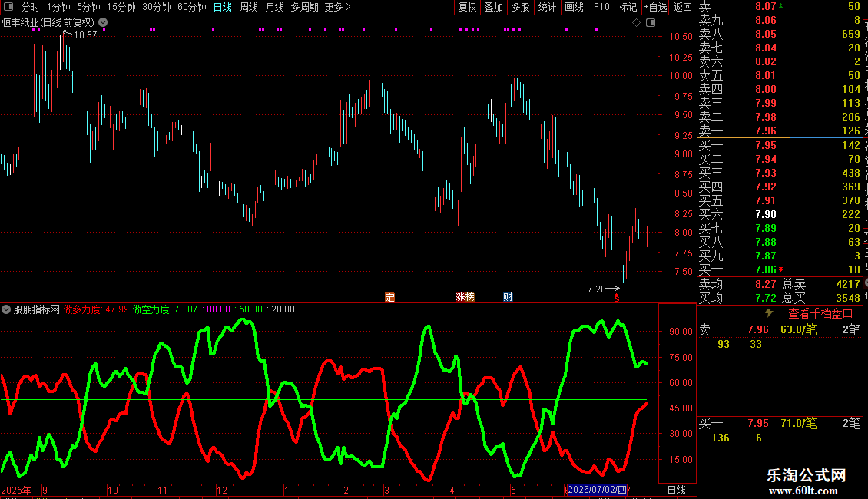This screenshot has height=499, width=868.
Task: Switch to 周线 weekly chart
Action: tap(249, 7)
